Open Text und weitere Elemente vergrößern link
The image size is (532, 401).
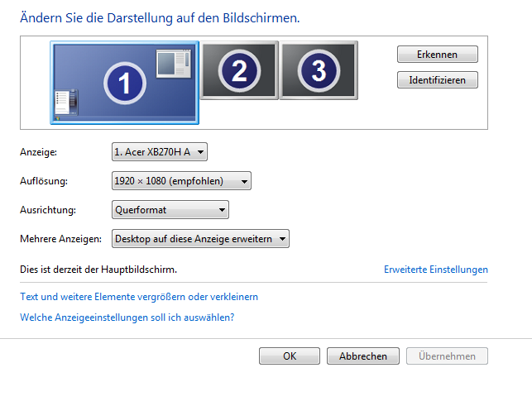click(139, 297)
